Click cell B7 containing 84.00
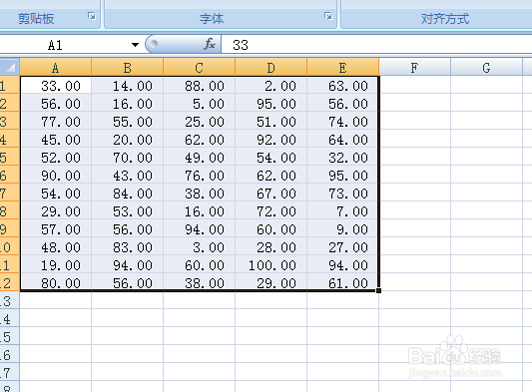Viewport: 532px width, 392px height. pos(127,193)
